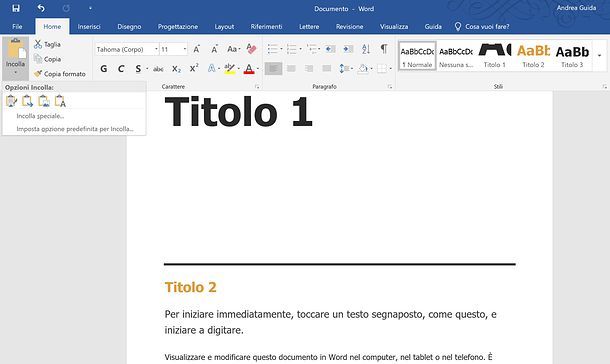Click Taglia (cut) command

click(x=47, y=44)
